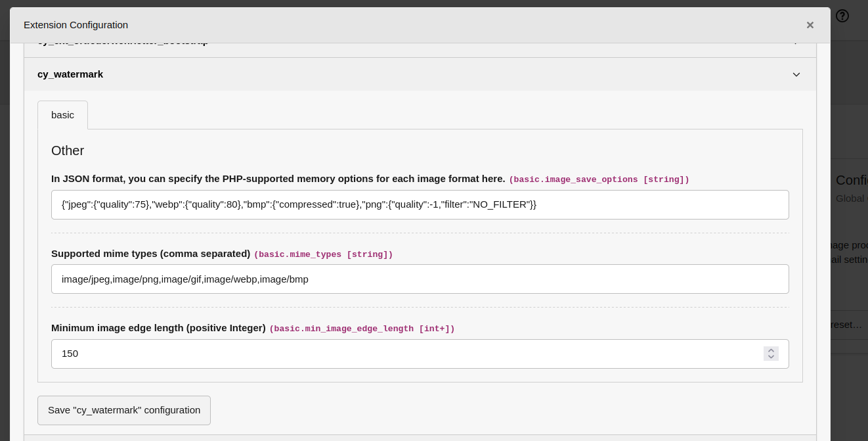This screenshot has height=441, width=868.
Task: Click the "Supported mime types" label
Action: pyautogui.click(x=150, y=254)
